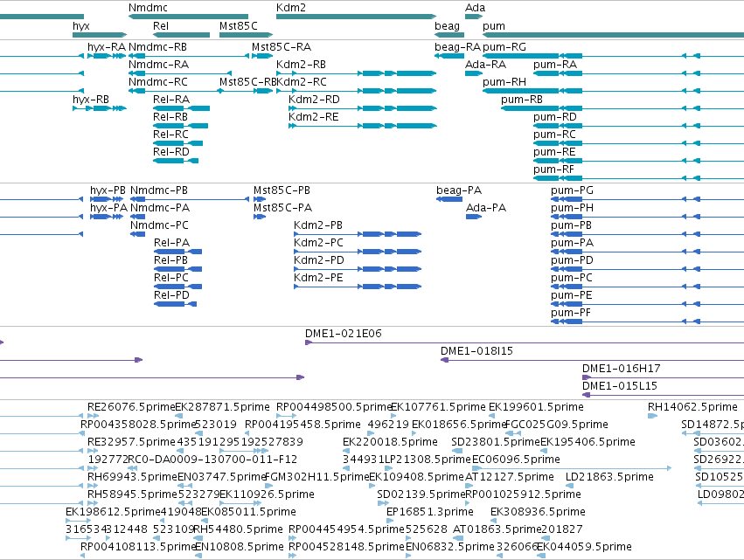Select protein Rel-PA
This screenshot has width=744, height=560.
coord(171,243)
